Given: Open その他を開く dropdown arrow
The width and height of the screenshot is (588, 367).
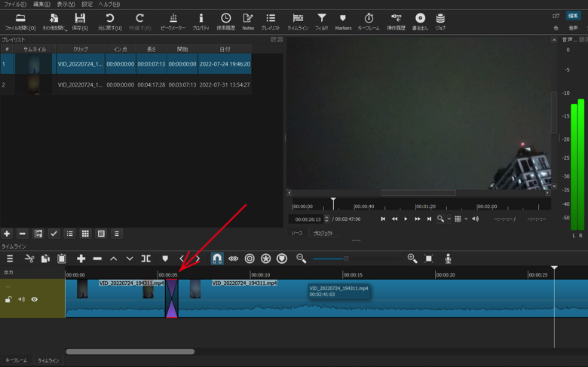Looking at the screenshot, I should pos(66,29).
